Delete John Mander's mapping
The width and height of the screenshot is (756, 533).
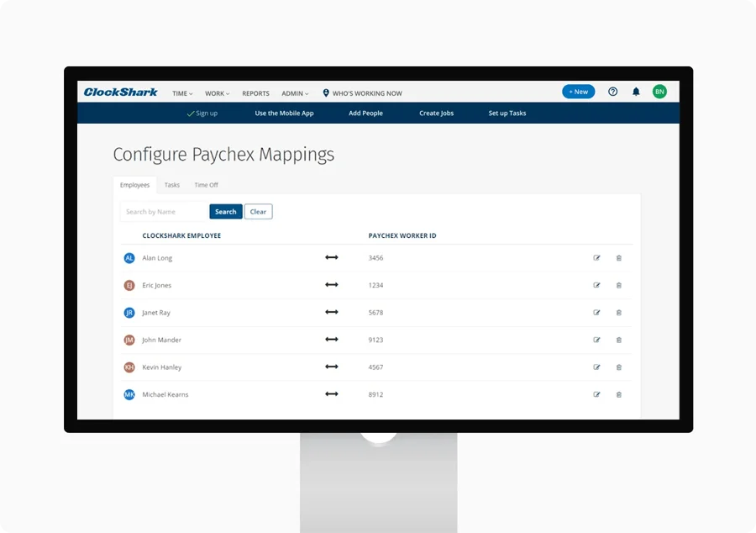pyautogui.click(x=618, y=340)
